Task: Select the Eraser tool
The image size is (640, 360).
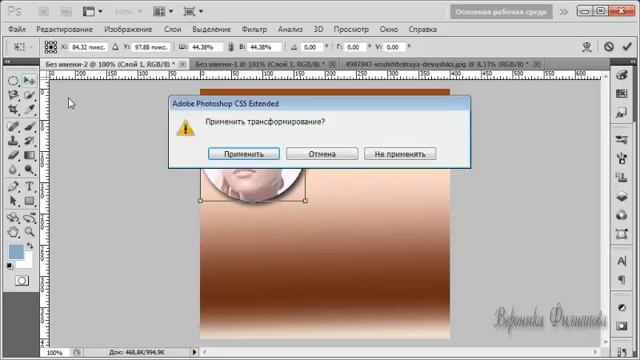Action: [13, 156]
